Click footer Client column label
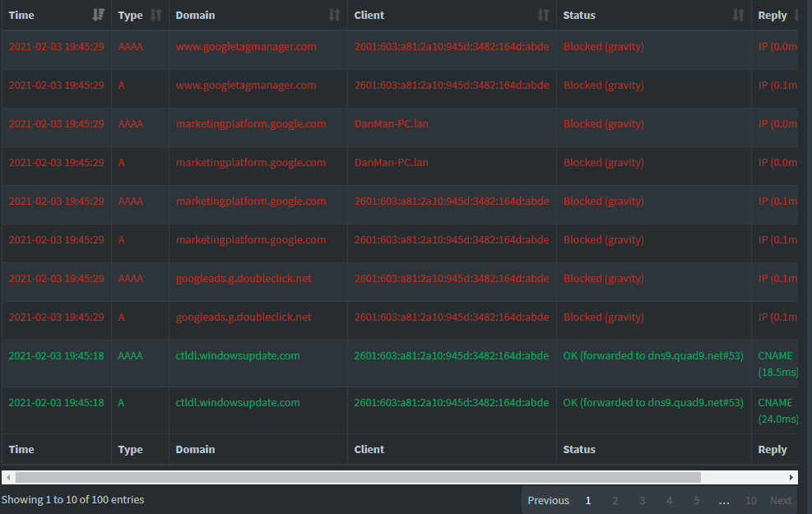The width and height of the screenshot is (812, 514). tap(369, 449)
